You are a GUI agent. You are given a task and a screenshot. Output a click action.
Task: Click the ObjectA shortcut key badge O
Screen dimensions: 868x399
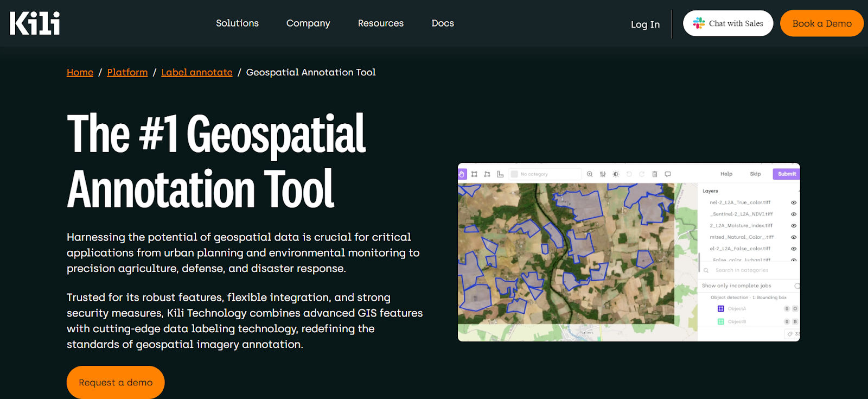795,309
